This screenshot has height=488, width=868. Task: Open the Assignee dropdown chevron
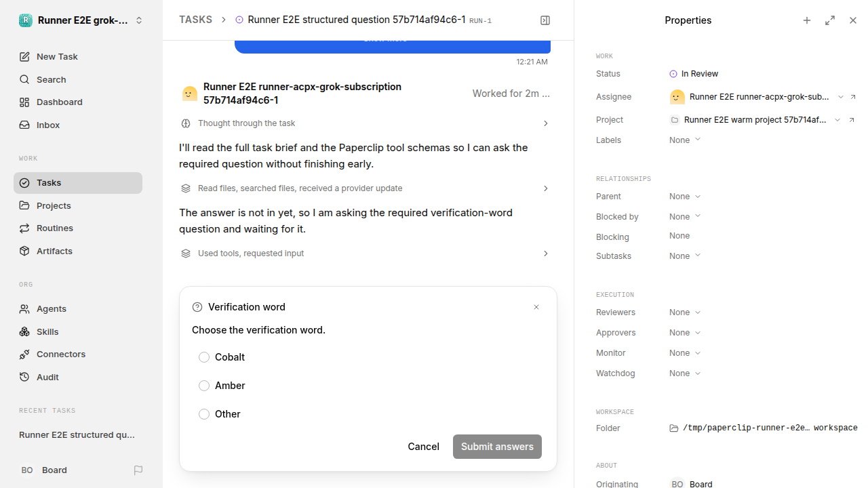pyautogui.click(x=841, y=97)
